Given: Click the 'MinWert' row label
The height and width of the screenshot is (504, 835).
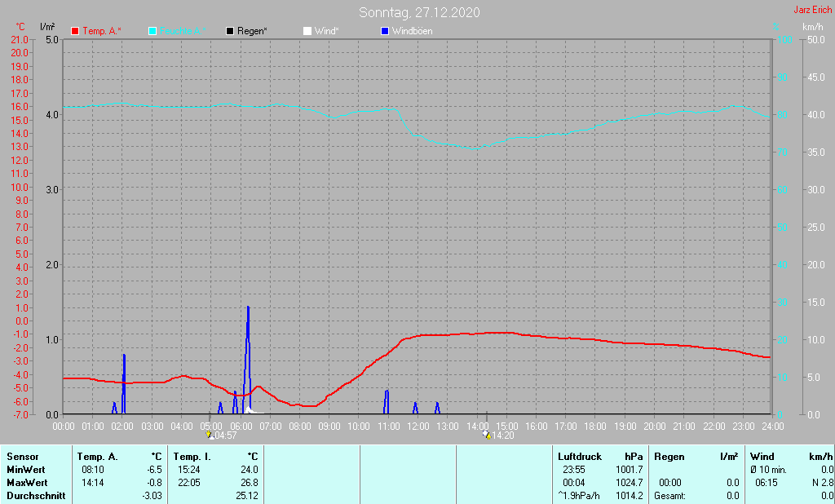Looking at the screenshot, I should (26, 470).
